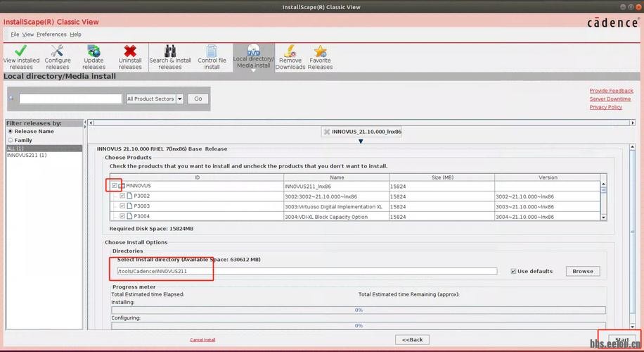644x352 pixels.
Task: Click the install directory path field
Action: point(307,272)
